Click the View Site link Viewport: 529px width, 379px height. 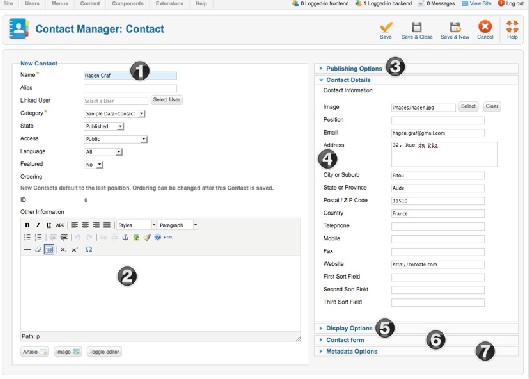pos(476,3)
